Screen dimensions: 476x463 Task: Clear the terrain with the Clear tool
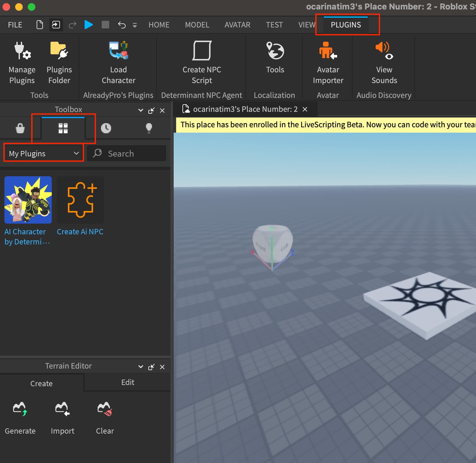point(105,409)
